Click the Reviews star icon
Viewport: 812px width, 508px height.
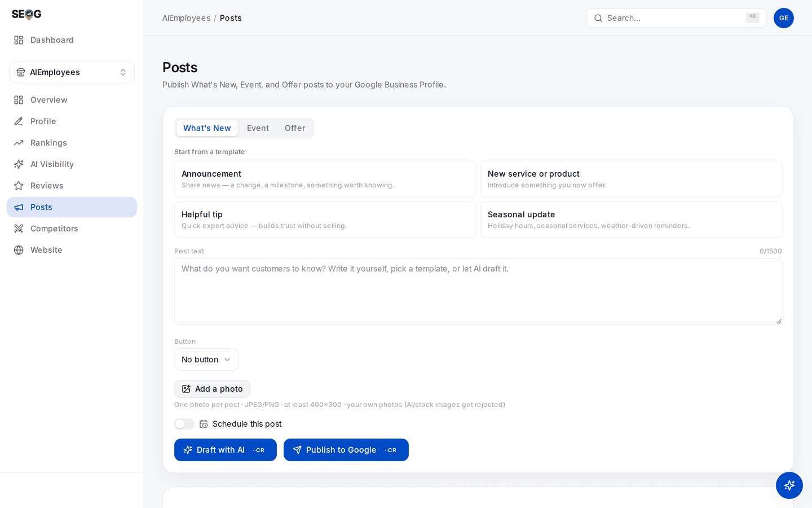pyautogui.click(x=19, y=186)
